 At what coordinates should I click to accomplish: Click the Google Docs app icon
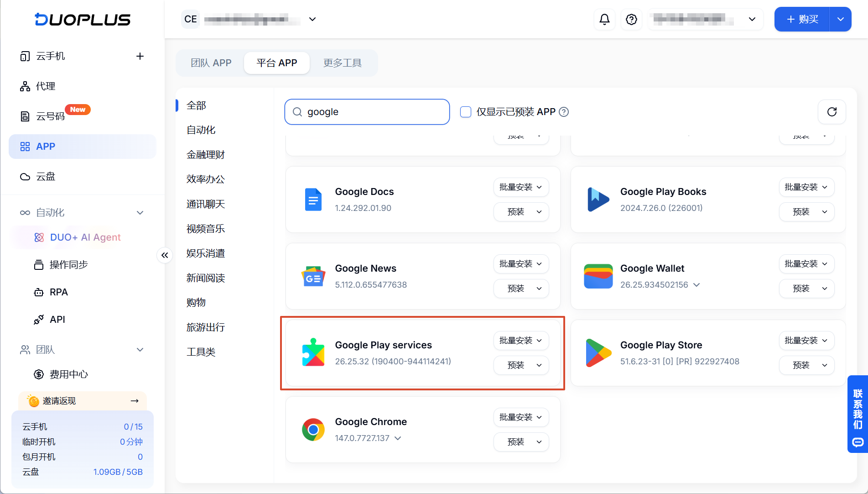point(313,200)
